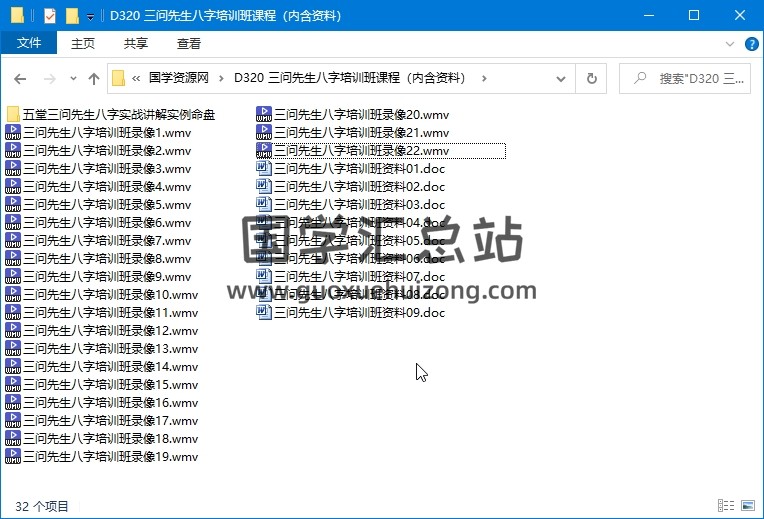Viewport: 764px width, 519px height.
Task: Switch to the 查看 ribbon tab
Action: [189, 43]
